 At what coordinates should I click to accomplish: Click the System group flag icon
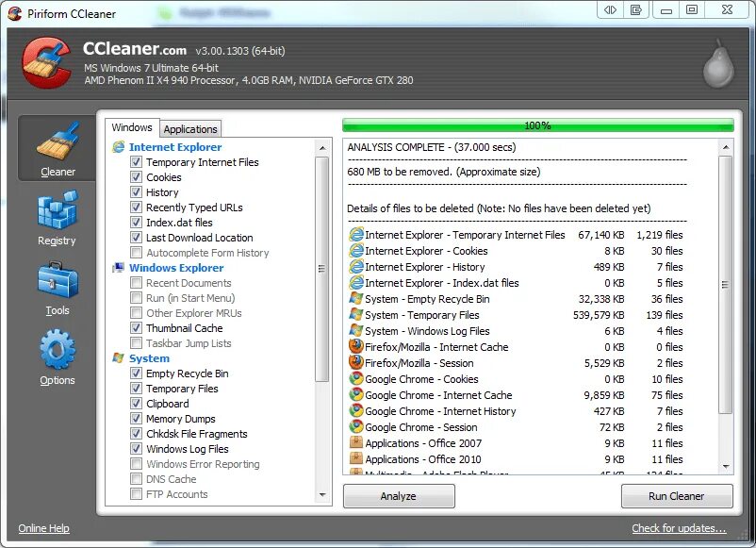[x=118, y=357]
